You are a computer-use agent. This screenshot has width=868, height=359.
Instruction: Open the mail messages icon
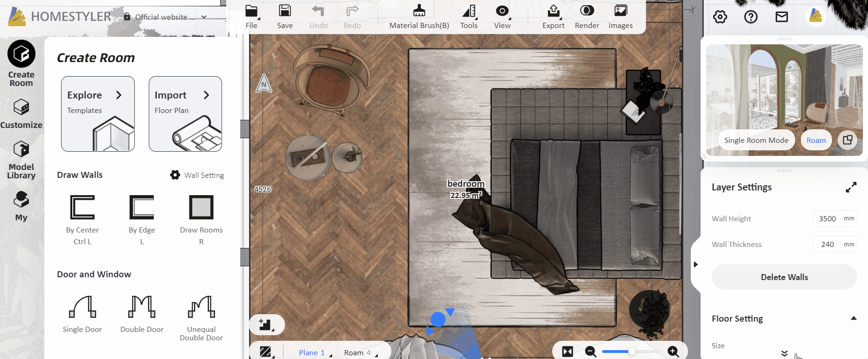point(782,17)
